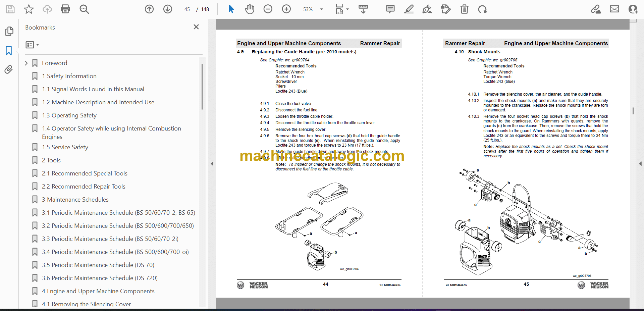The image size is (644, 311).
Task: Go to next page
Action: point(168,9)
